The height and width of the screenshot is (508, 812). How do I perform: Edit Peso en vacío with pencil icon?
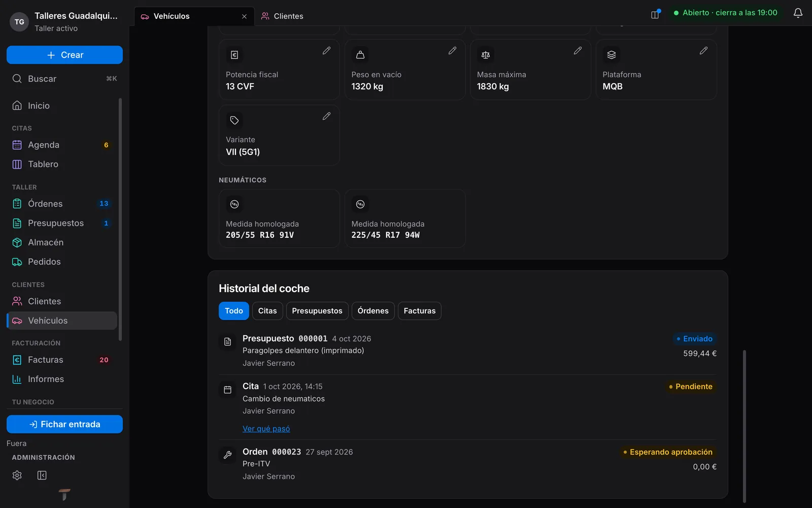452,51
